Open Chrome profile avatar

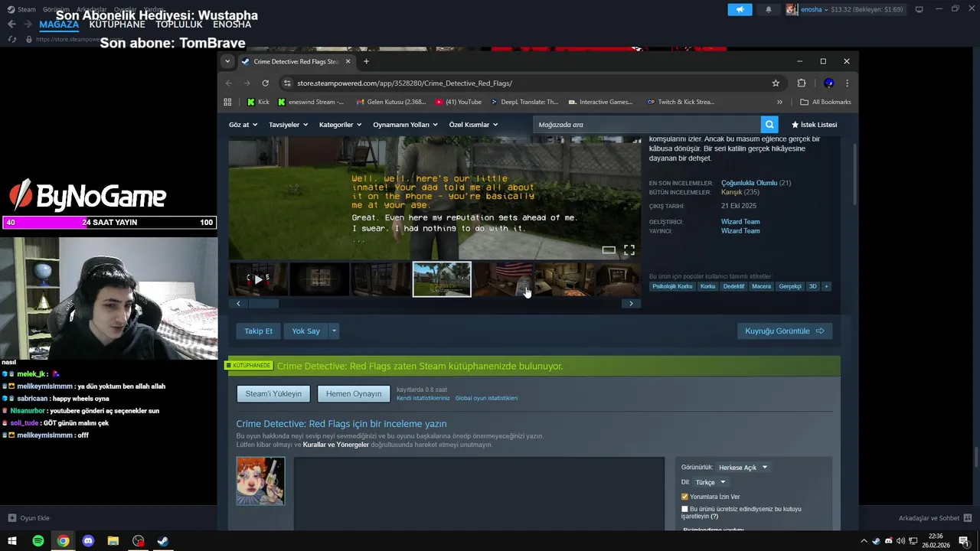[x=828, y=83]
